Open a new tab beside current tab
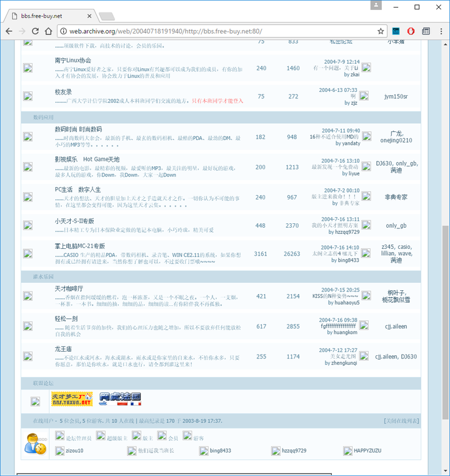 (106, 16)
